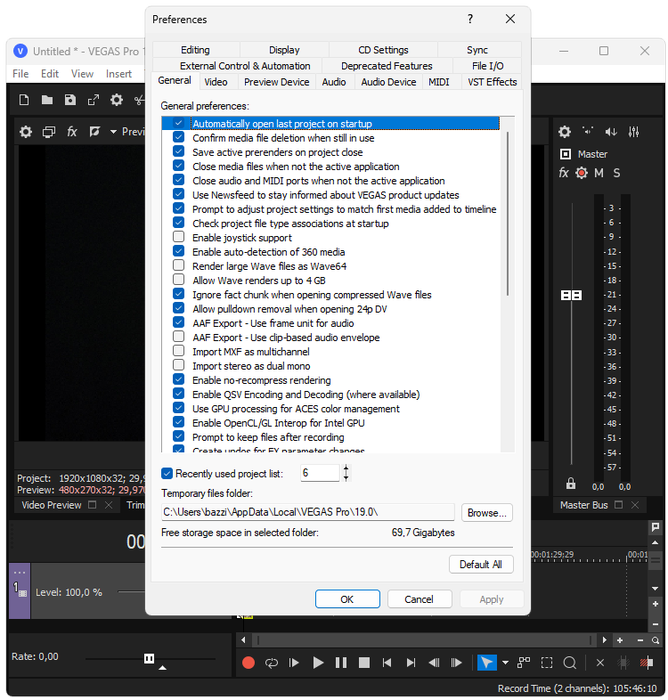Screen dimensions: 668x700
Task: Open Master FX button
Action: coord(564,173)
